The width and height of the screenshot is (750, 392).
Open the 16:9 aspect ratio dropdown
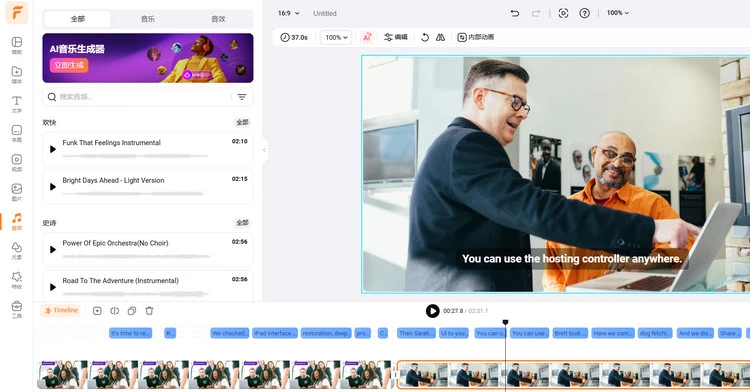point(288,13)
